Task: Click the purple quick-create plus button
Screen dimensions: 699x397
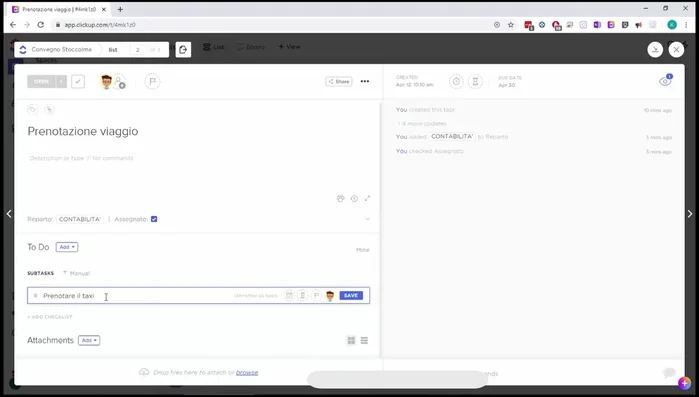Action: tap(684, 383)
